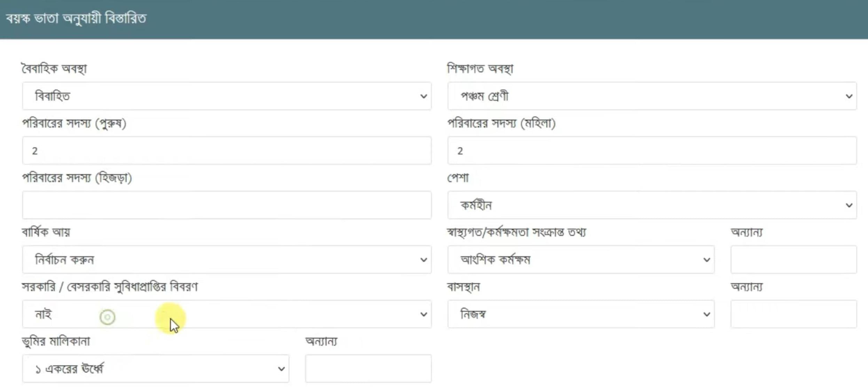The width and height of the screenshot is (868, 391).
Task: Click the radio marker beside নাই
Action: (x=108, y=317)
